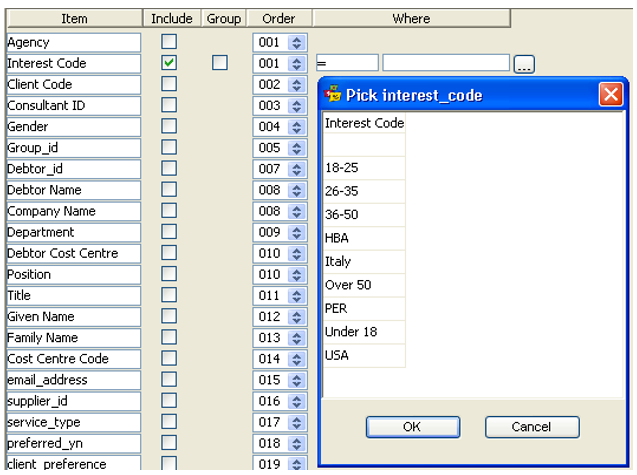Click the Order spinner for Department
Image resolution: width=637 pixels, height=475 pixels.
click(297, 233)
